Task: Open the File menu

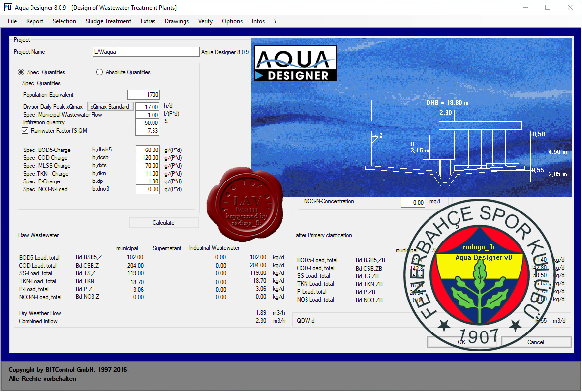Action: point(12,21)
